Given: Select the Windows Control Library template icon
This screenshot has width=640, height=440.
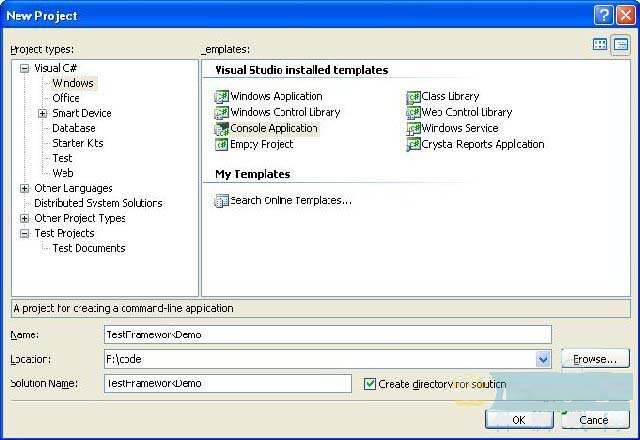Looking at the screenshot, I should coord(222,113).
